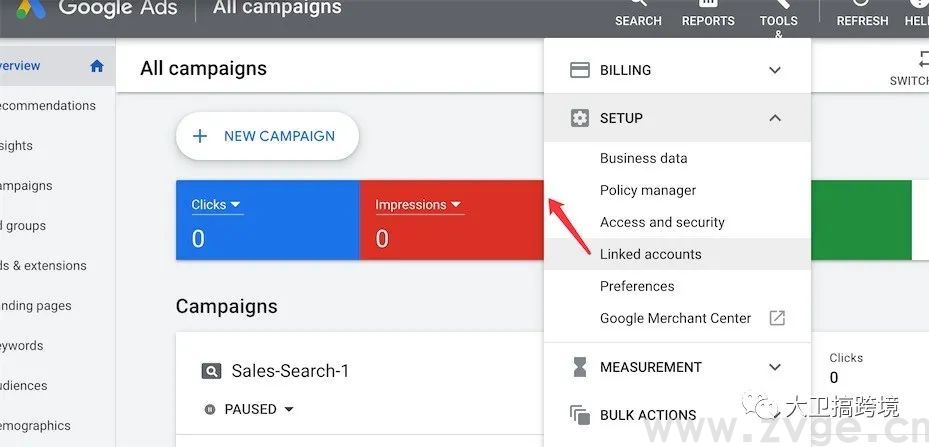
Task: Expand the Billing section chevron
Action: pyautogui.click(x=774, y=70)
